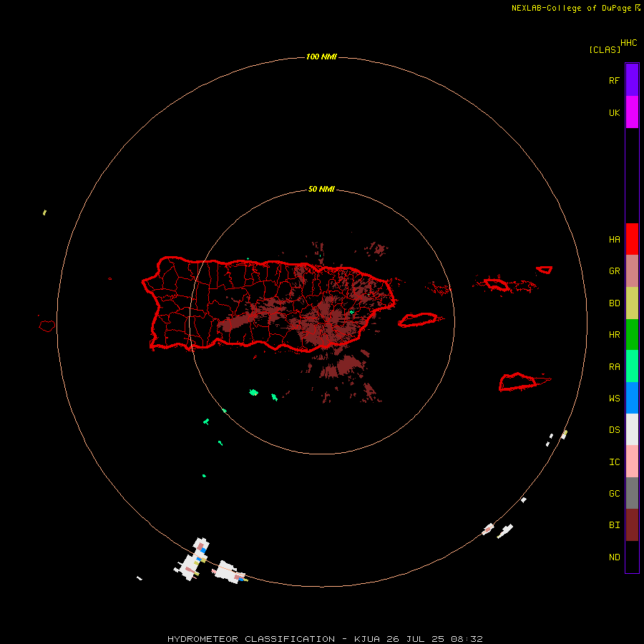Click the IC legend label
Viewport: 644px width, 644px height.
[614, 462]
